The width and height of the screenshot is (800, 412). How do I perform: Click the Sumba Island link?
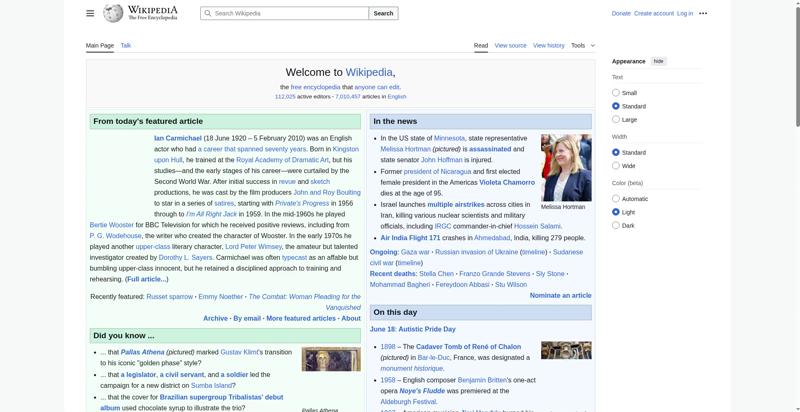pos(211,385)
